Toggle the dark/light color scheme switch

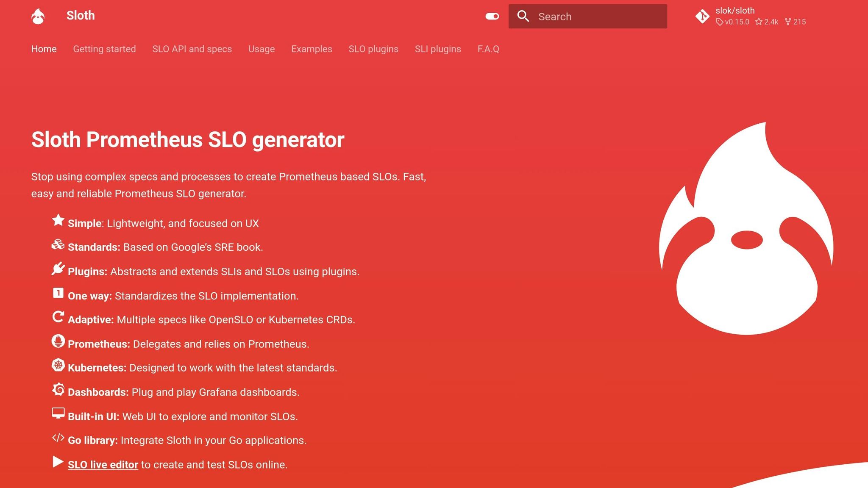pos(492,17)
